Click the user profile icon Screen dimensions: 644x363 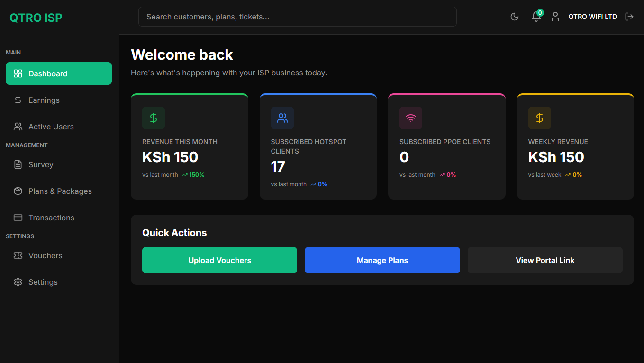[555, 17]
